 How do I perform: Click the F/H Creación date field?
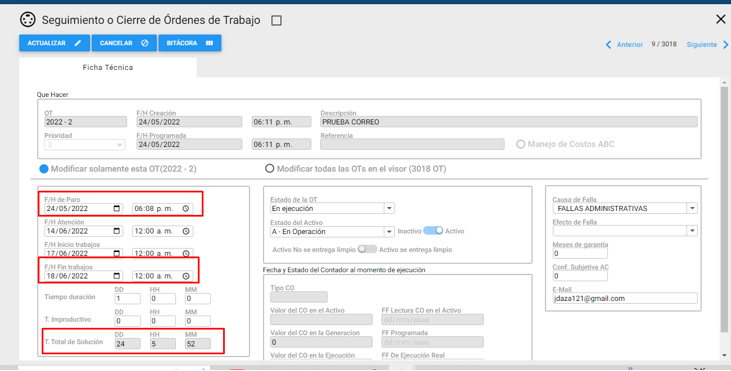coord(189,122)
